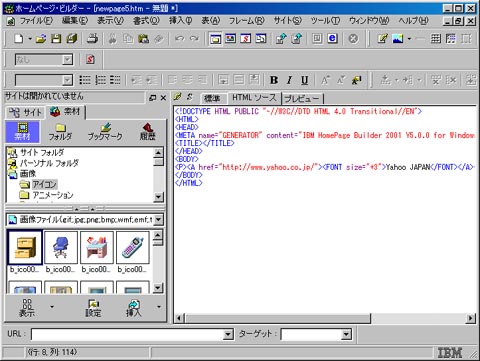Image resolution: width=480 pixels, height=361 pixels.
Task: Select the ブックマーク icon button
Action: click(x=105, y=131)
